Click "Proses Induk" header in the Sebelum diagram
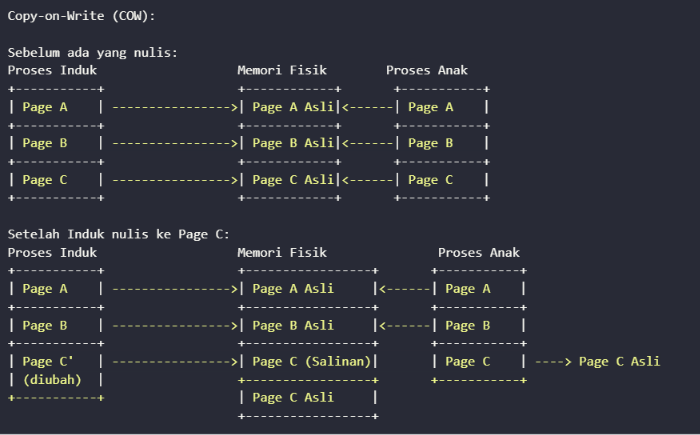The height and width of the screenshot is (435, 700). (x=52, y=70)
